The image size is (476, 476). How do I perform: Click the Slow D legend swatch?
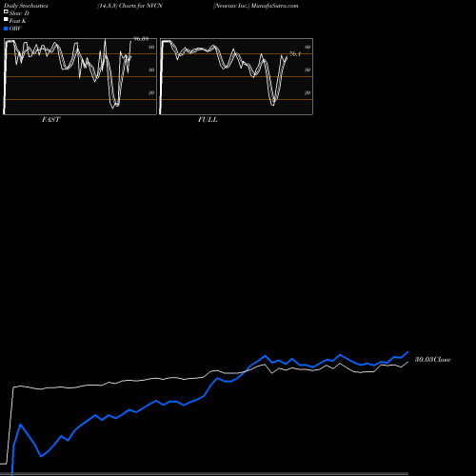point(6,11)
